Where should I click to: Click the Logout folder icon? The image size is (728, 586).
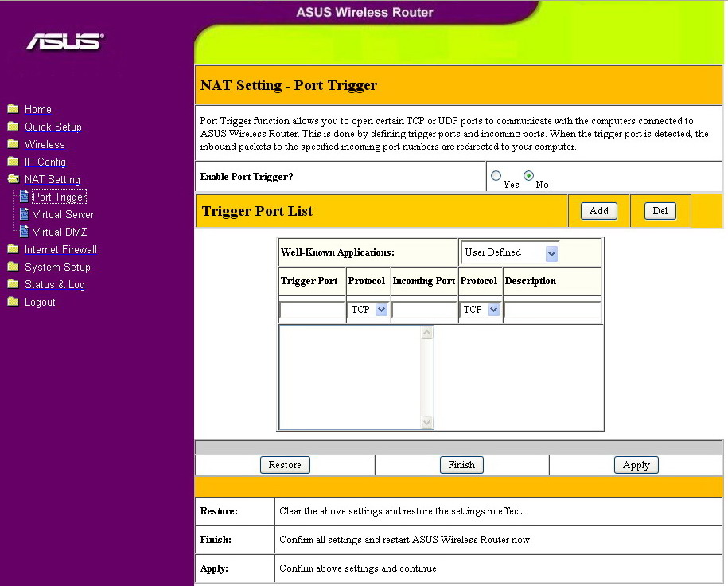click(13, 302)
